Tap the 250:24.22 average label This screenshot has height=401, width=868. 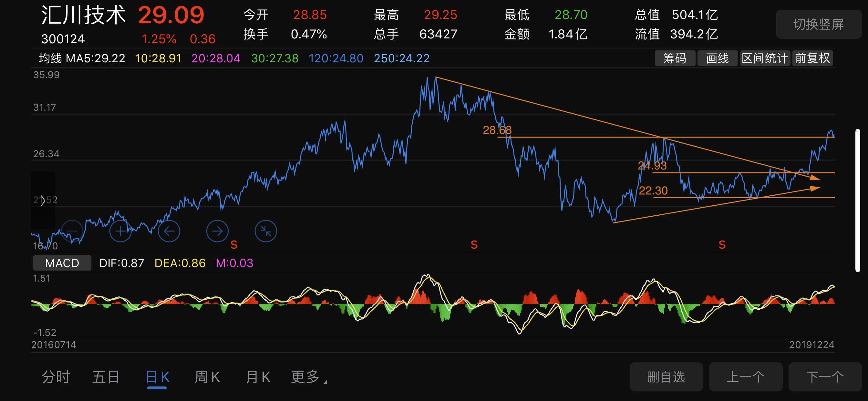[402, 58]
